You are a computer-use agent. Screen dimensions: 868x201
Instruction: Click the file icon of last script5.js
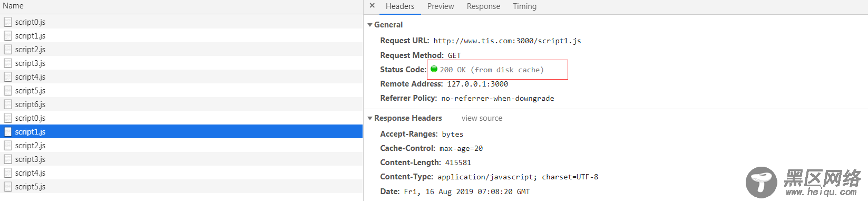pos(8,187)
